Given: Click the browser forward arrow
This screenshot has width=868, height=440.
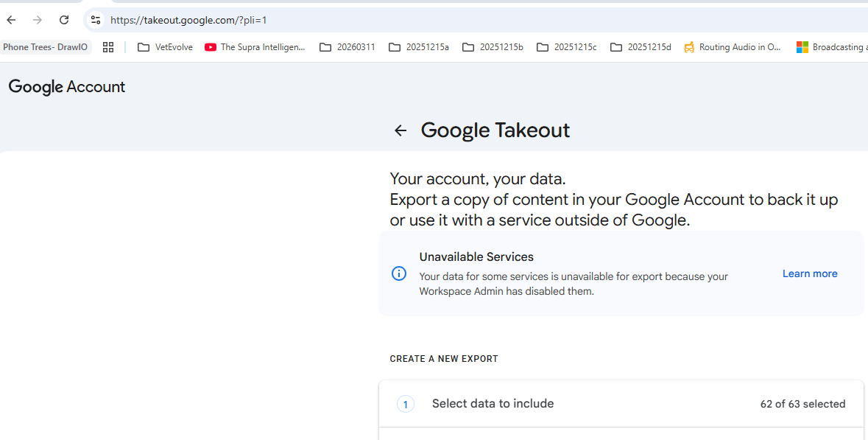Looking at the screenshot, I should tap(37, 20).
